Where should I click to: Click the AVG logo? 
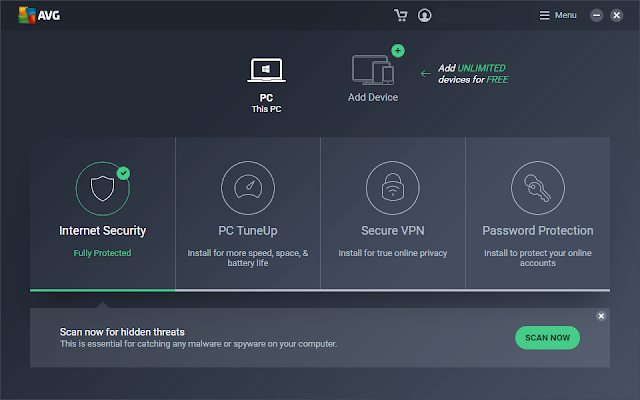[39, 16]
